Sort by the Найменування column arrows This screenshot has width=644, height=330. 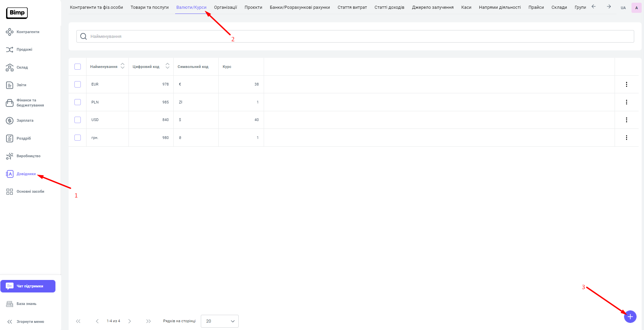(123, 66)
